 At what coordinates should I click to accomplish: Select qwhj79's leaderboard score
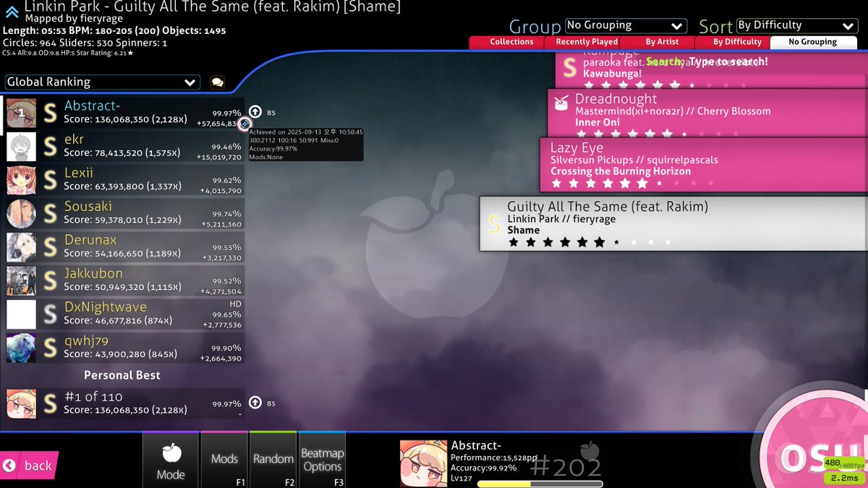[124, 348]
